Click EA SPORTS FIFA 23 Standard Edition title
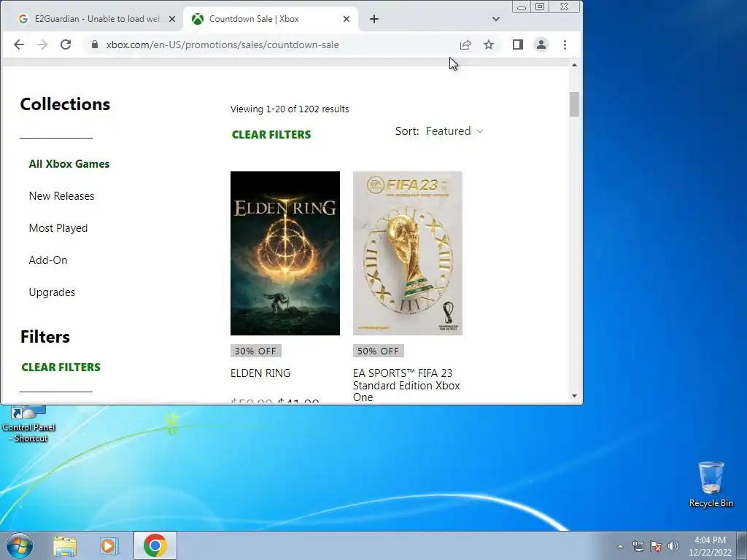This screenshot has width=747, height=560. 406,385
